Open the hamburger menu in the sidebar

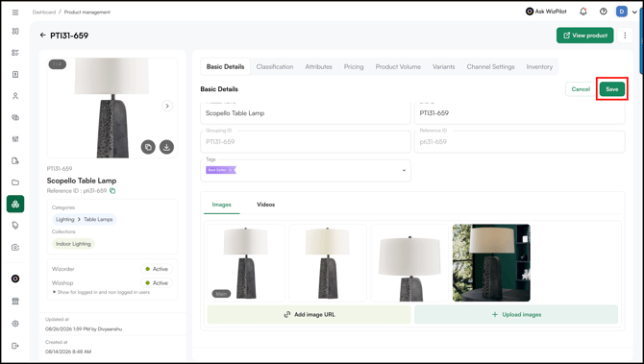[15, 12]
